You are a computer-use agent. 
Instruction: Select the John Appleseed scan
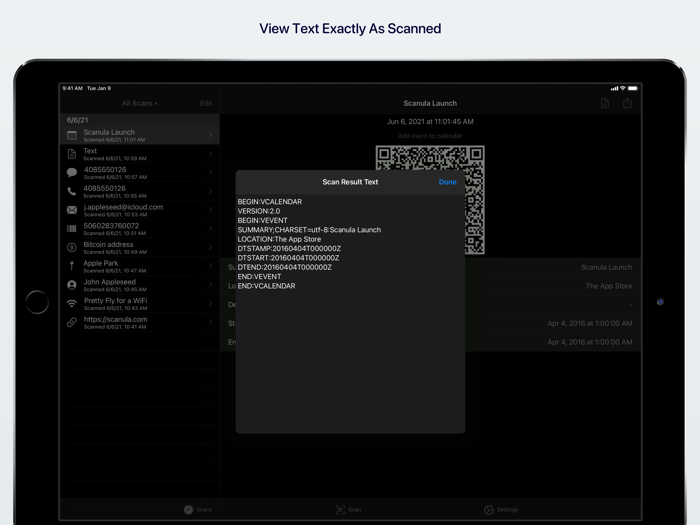pyautogui.click(x=139, y=285)
